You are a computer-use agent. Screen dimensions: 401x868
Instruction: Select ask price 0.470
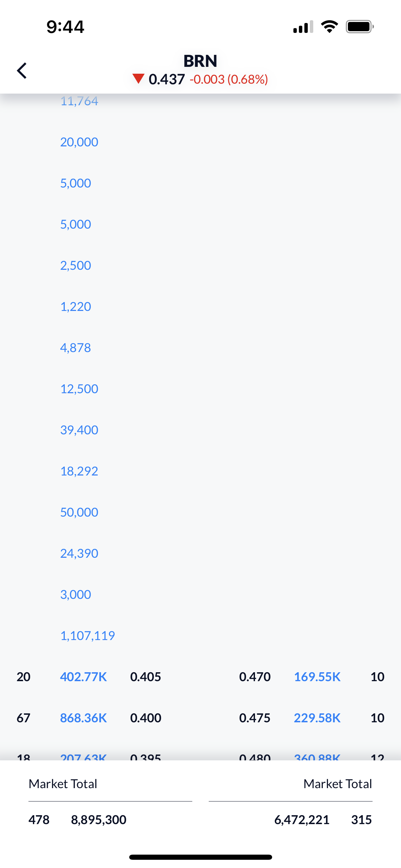tap(255, 677)
